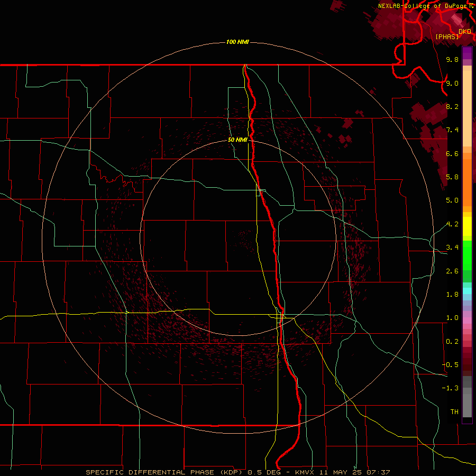Image resolution: width=476 pixels, height=476 pixels.
Task: Pick the light peach band in color bar
Action: click(467, 108)
